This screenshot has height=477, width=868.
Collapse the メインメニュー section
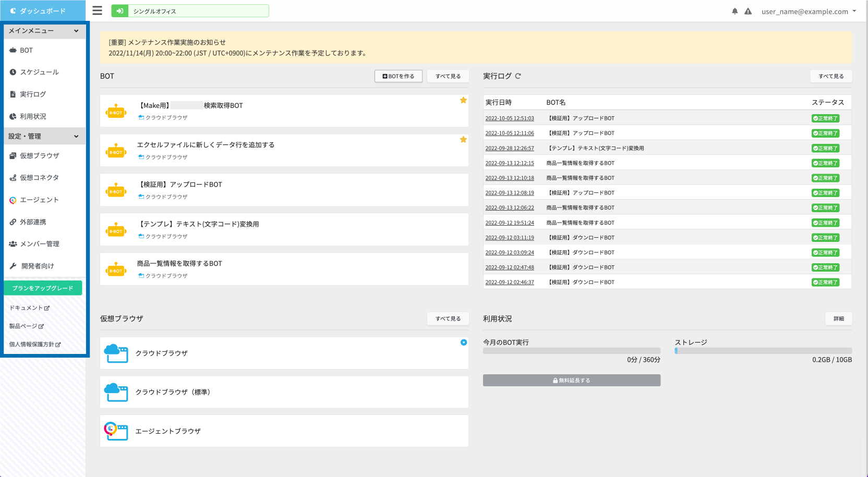tap(44, 31)
